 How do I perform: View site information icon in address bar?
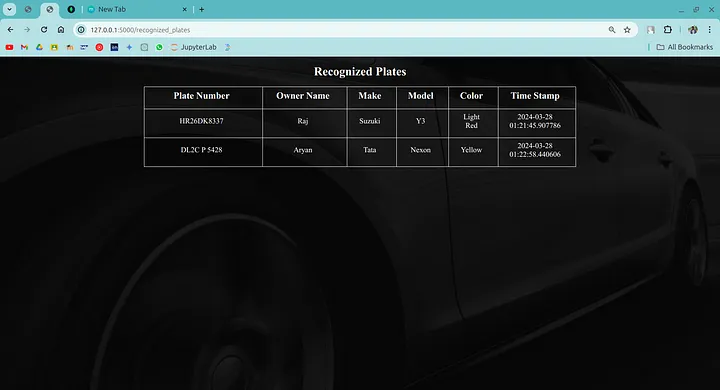tap(81, 30)
